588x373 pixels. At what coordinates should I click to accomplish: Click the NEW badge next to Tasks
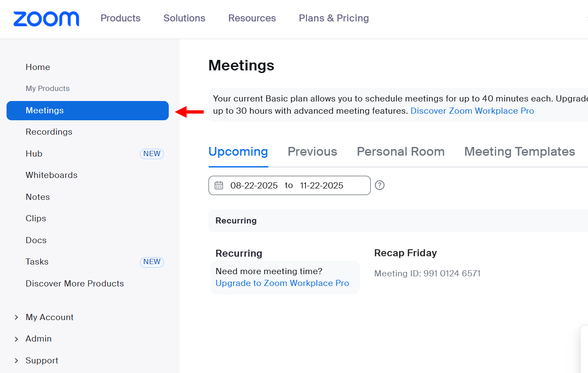coord(152,262)
